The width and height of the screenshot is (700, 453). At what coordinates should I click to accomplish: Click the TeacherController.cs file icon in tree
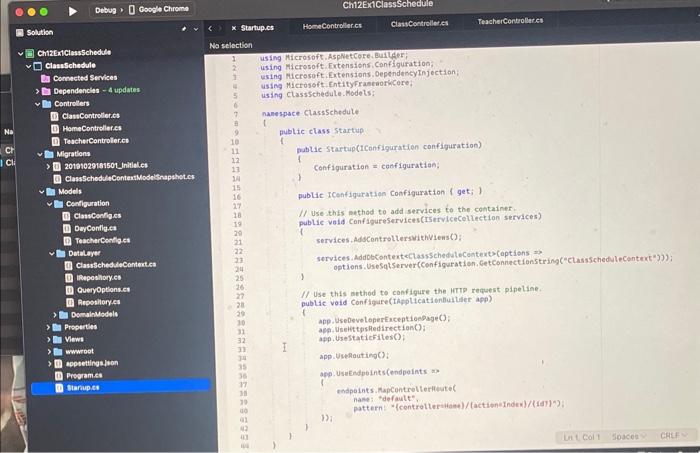tap(55, 141)
